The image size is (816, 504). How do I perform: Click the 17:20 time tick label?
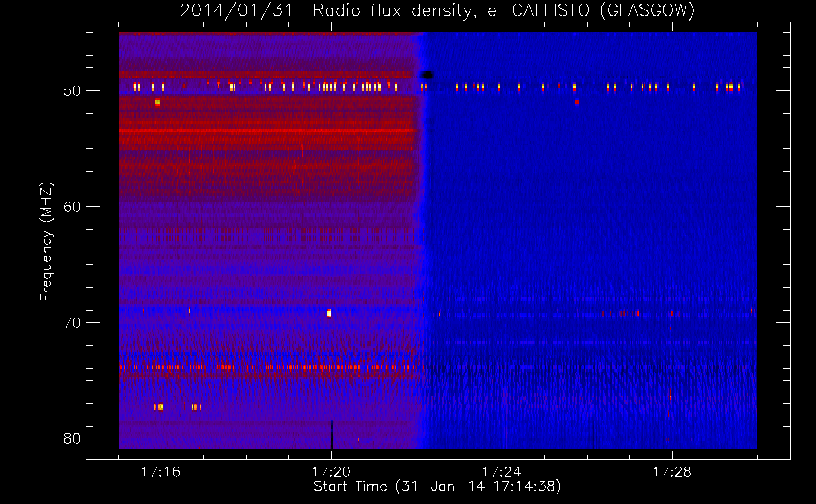[331, 472]
